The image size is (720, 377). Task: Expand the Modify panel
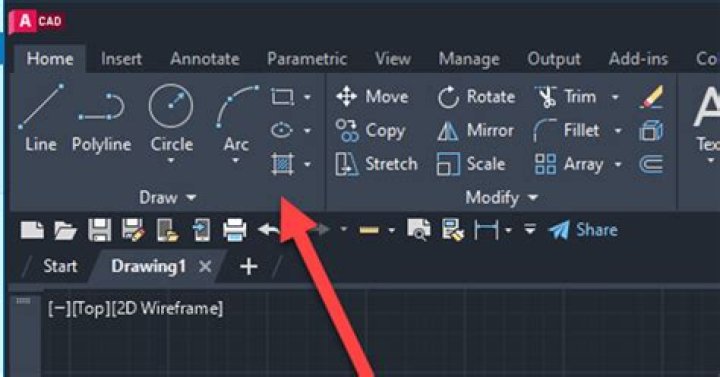[x=501, y=197]
